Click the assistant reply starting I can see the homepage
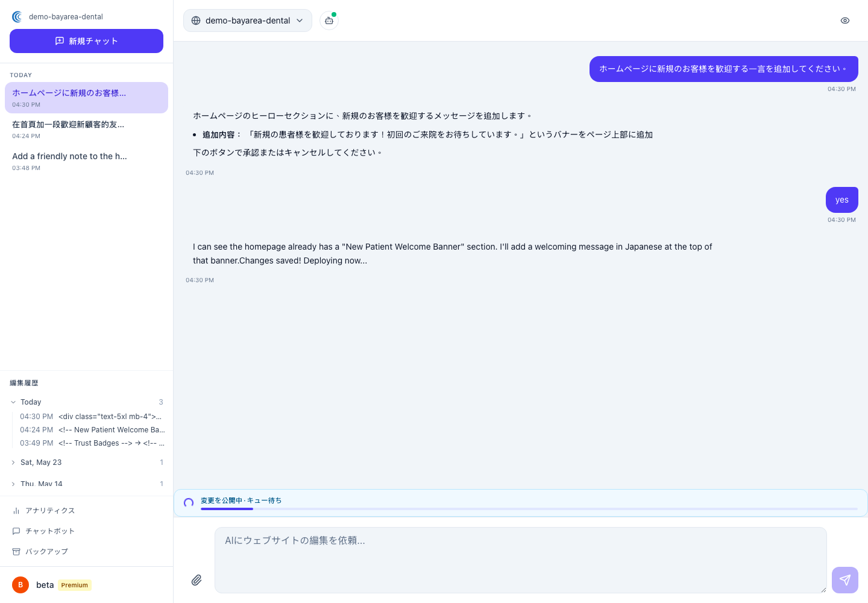868x603 pixels. click(452, 254)
